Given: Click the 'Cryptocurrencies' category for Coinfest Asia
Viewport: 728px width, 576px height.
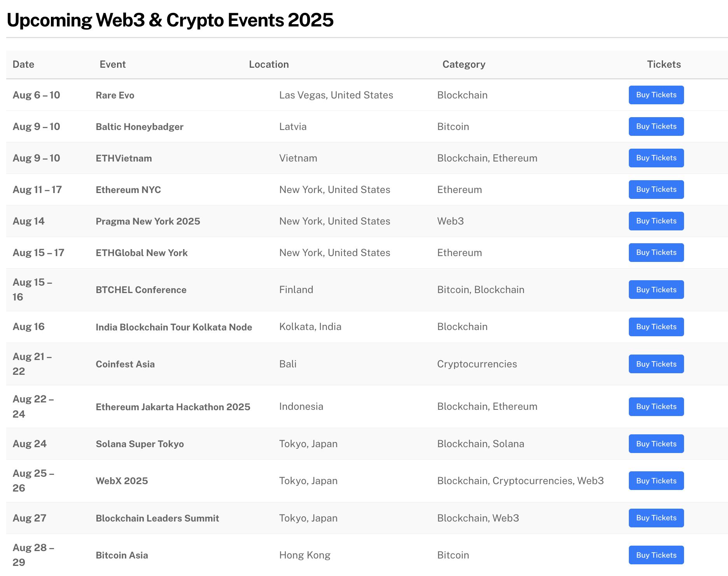Looking at the screenshot, I should tap(477, 364).
